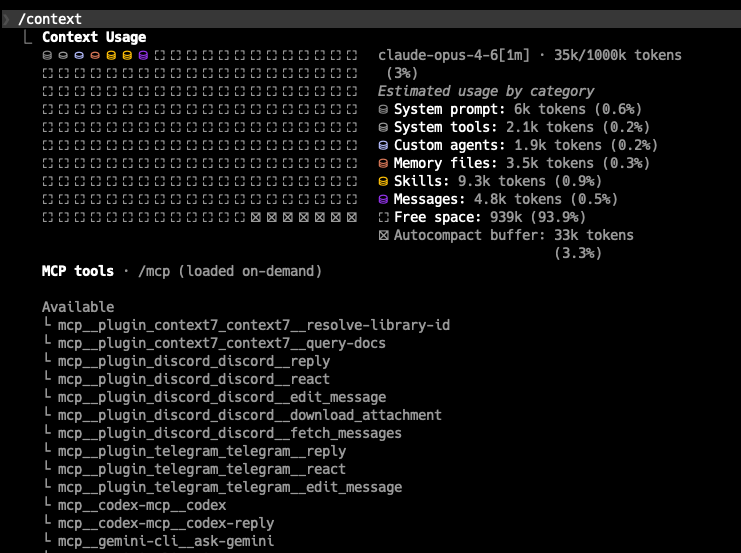741x553 pixels.
Task: Select the mcp__gemini-cli__ask-gemini entry
Action: click(x=166, y=541)
